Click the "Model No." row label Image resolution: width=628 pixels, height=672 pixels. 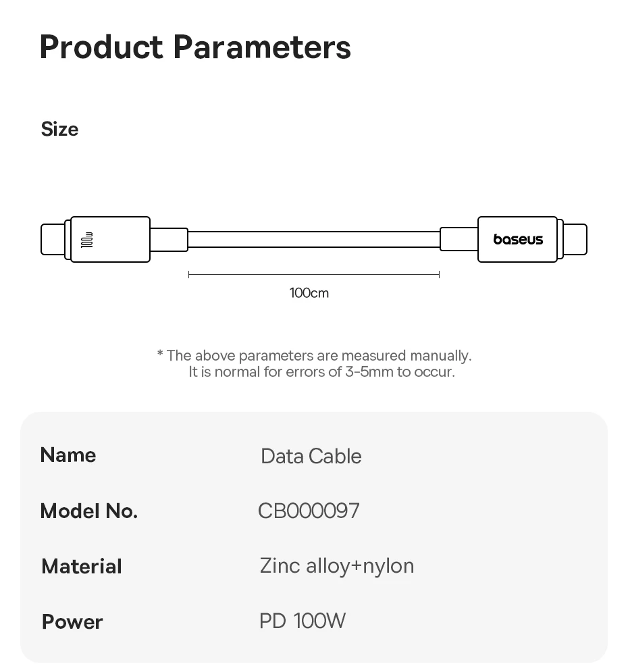(89, 511)
